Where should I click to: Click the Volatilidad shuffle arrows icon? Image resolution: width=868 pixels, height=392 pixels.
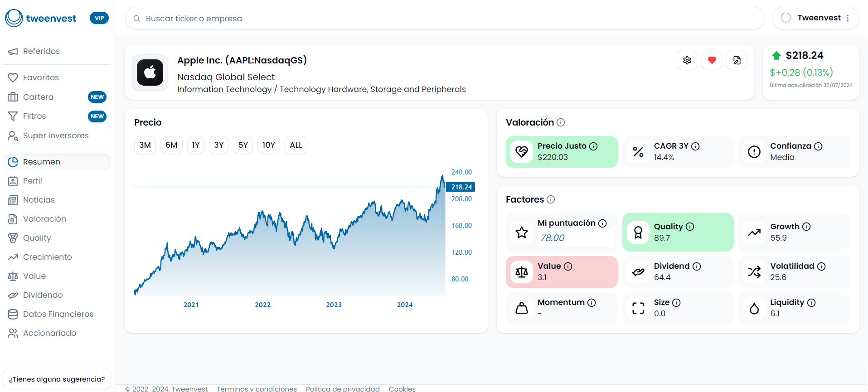[x=754, y=272]
